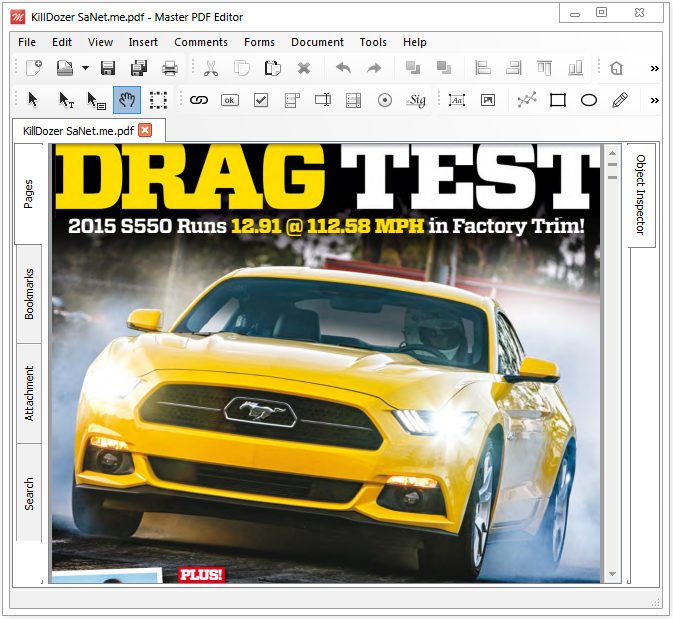Click the Align Bottom icon
Screen dimensions: 673x619
click(576, 68)
